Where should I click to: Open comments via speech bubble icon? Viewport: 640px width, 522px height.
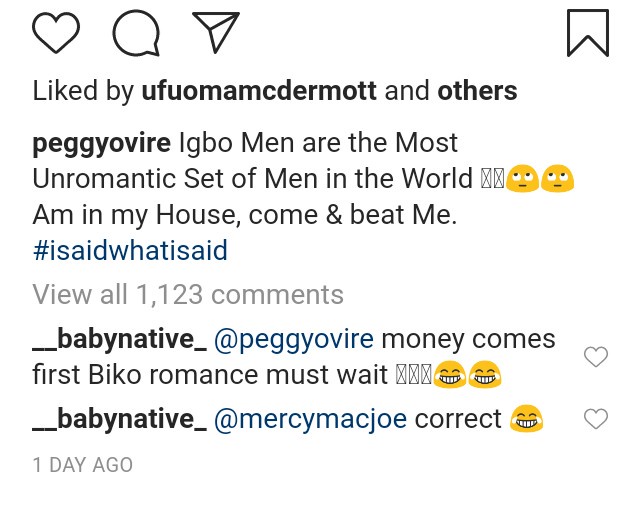coord(136,33)
